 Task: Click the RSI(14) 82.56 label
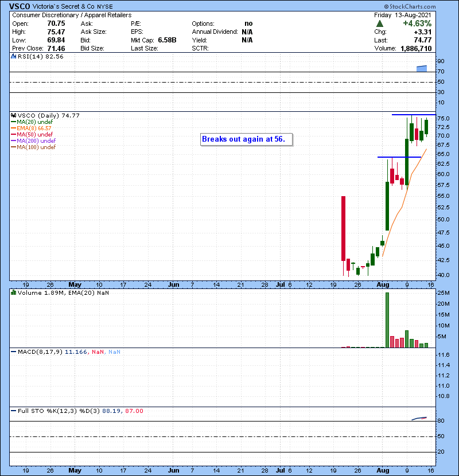tap(40, 56)
